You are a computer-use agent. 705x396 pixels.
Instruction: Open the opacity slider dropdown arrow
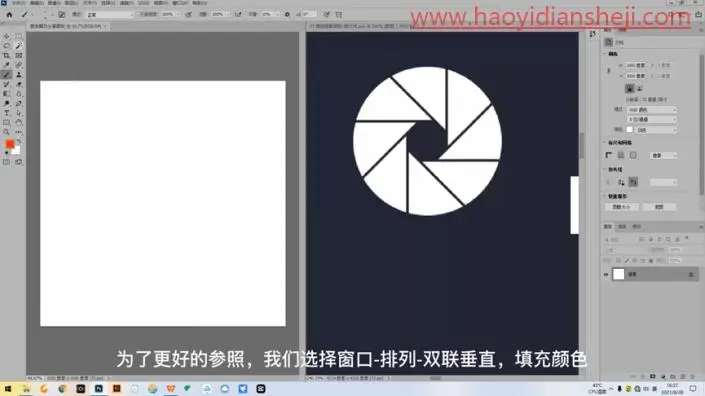177,14
